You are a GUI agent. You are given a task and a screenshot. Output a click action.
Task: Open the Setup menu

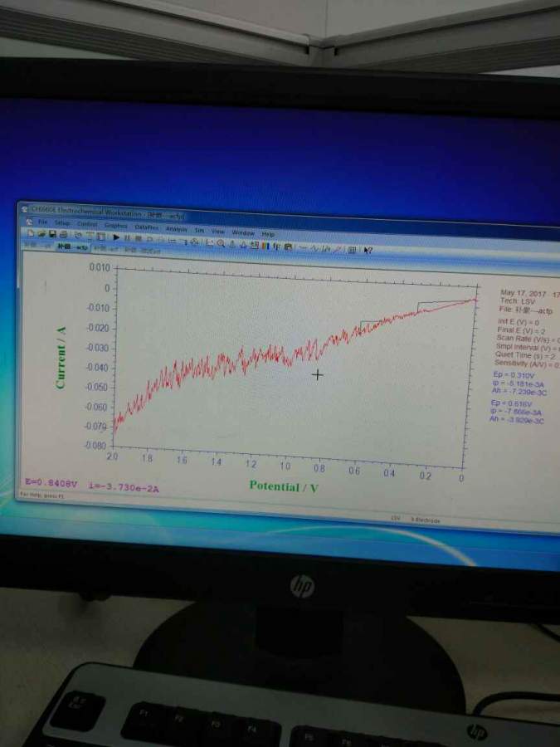coord(62,223)
